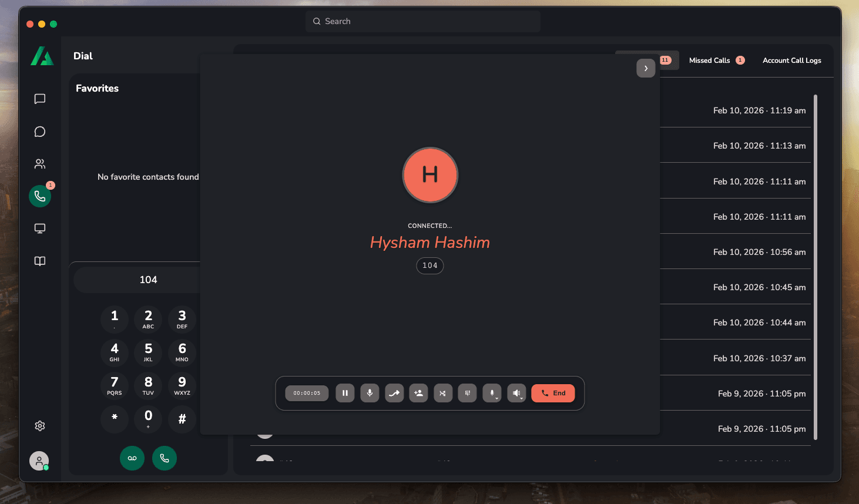
Task: Start a call with the green phone button
Action: (165, 458)
